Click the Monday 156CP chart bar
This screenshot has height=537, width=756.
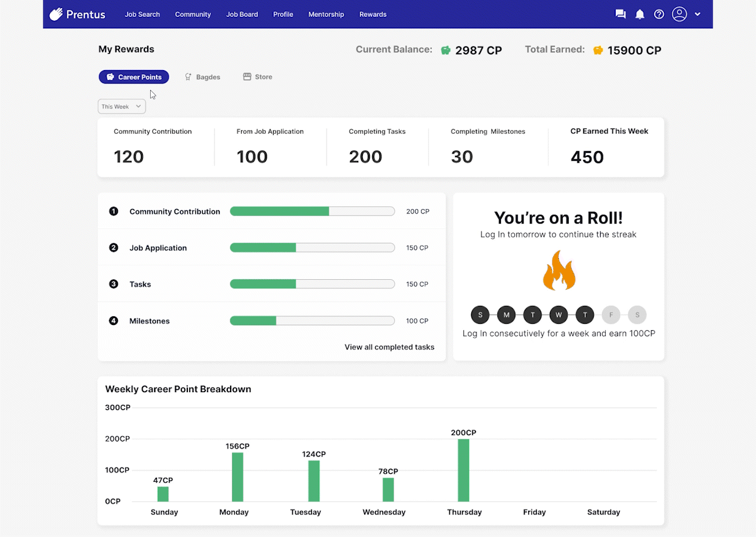pyautogui.click(x=238, y=477)
